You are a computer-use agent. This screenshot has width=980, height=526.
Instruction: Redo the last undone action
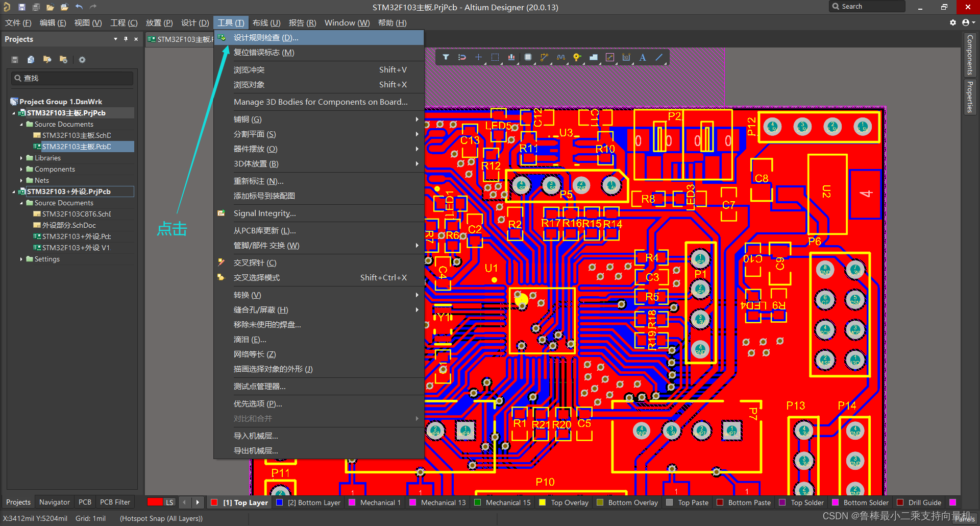(x=93, y=7)
